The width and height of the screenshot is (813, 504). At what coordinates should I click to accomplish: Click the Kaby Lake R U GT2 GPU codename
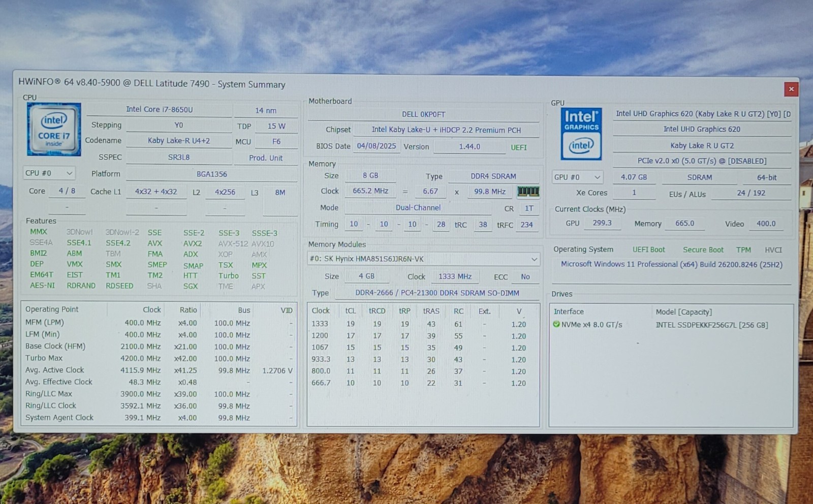tap(702, 145)
